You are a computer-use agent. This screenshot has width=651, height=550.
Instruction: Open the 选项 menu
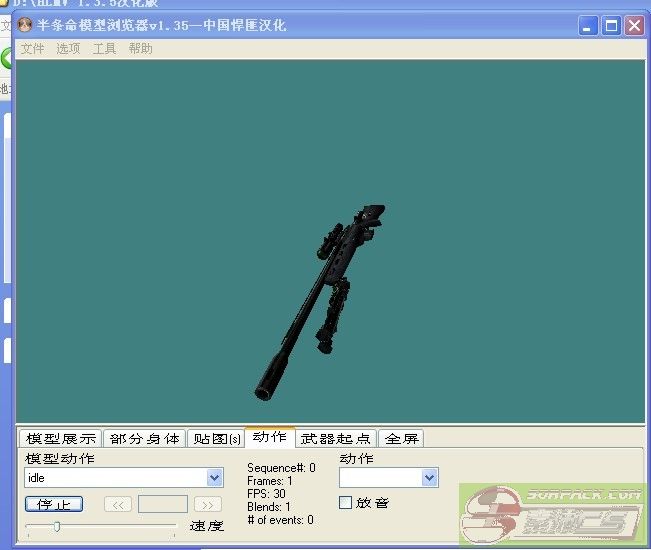[x=68, y=48]
